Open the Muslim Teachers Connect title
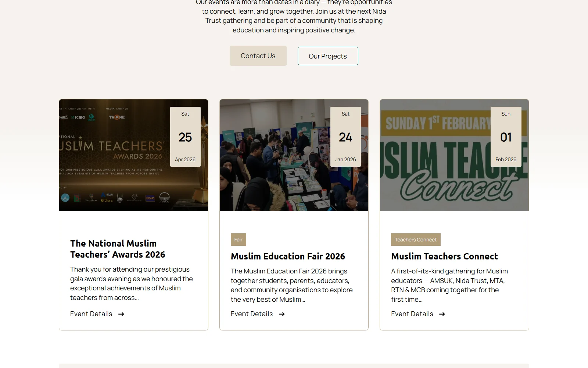The height and width of the screenshot is (368, 588). (x=444, y=256)
